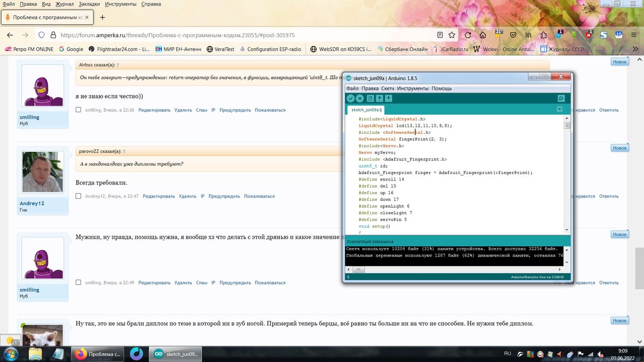Click the Windows Start orb
644x362 pixels.
pyautogui.click(x=10, y=353)
